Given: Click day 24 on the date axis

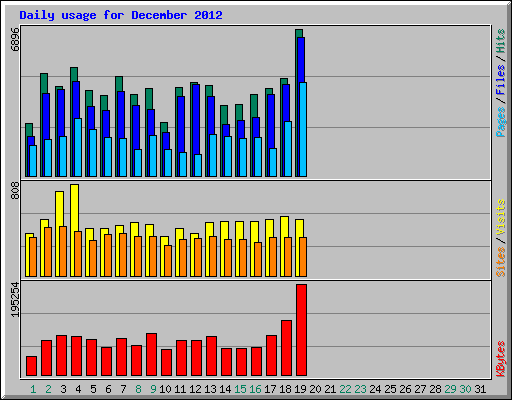Looking at the screenshot, I should [x=375, y=389].
